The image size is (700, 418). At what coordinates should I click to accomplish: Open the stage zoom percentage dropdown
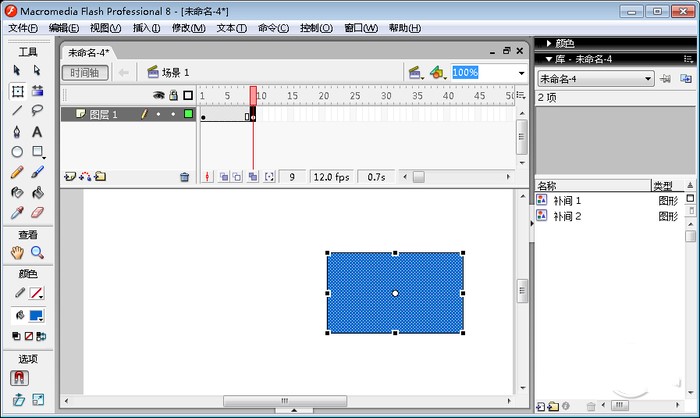521,73
